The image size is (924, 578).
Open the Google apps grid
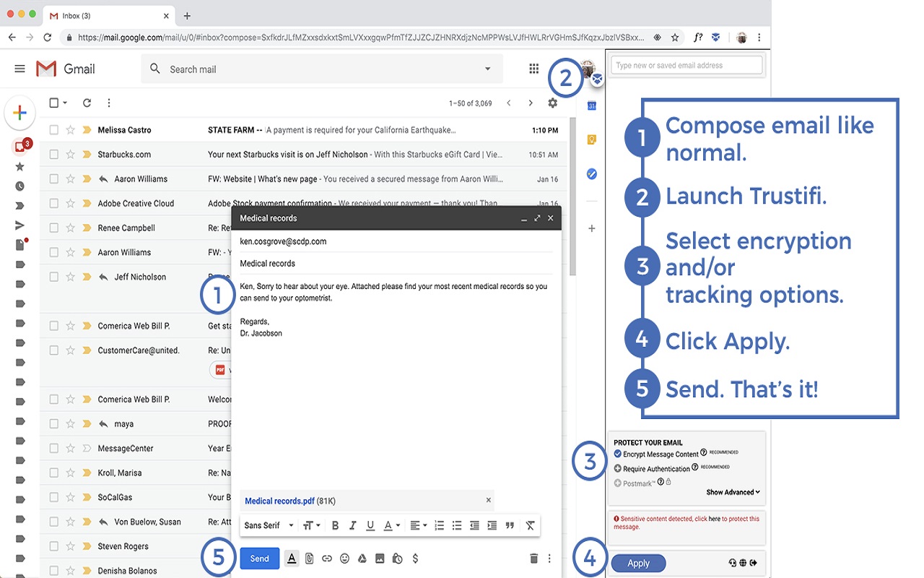533,69
